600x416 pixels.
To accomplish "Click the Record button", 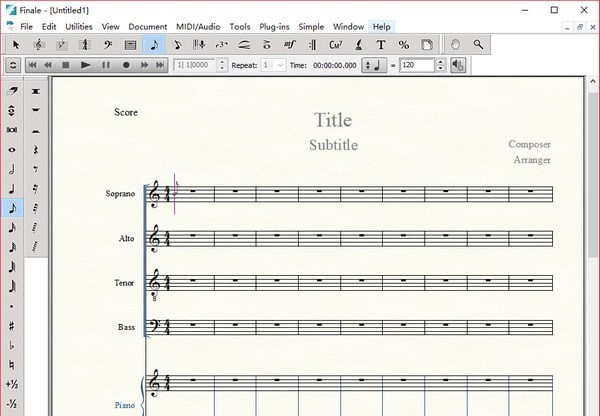I will (126, 65).
